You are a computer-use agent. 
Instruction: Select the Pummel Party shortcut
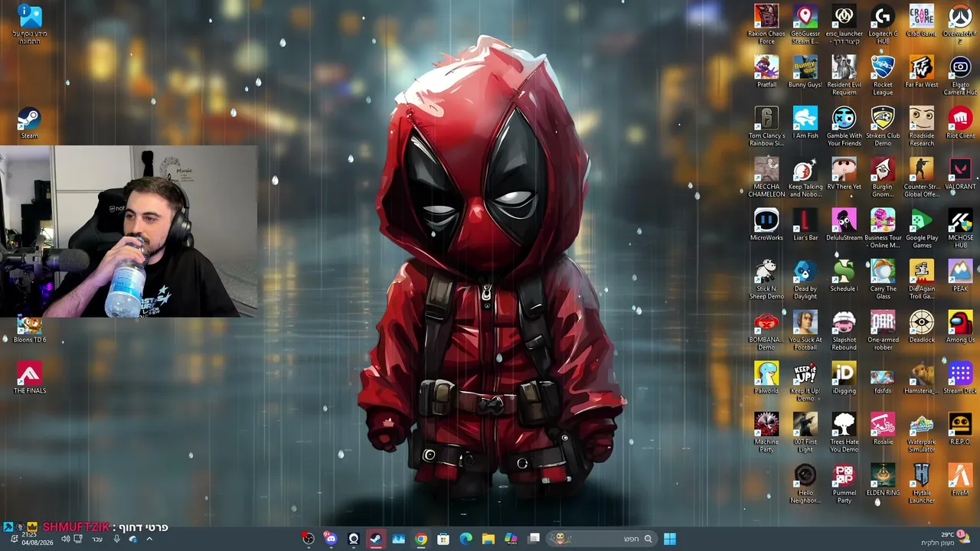[x=844, y=484]
